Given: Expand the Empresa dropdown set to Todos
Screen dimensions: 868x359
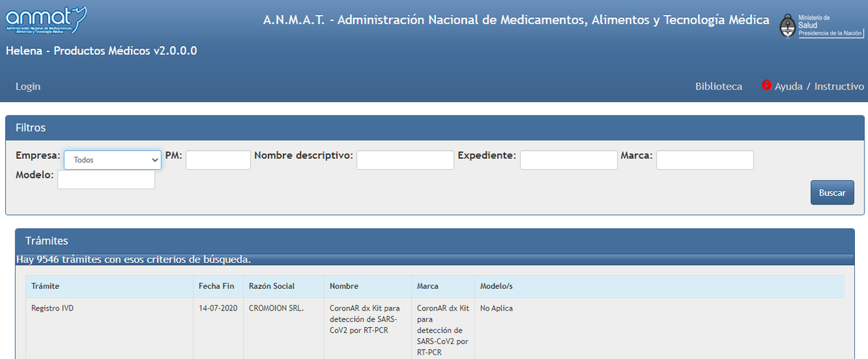Looking at the screenshot, I should coord(113,160).
